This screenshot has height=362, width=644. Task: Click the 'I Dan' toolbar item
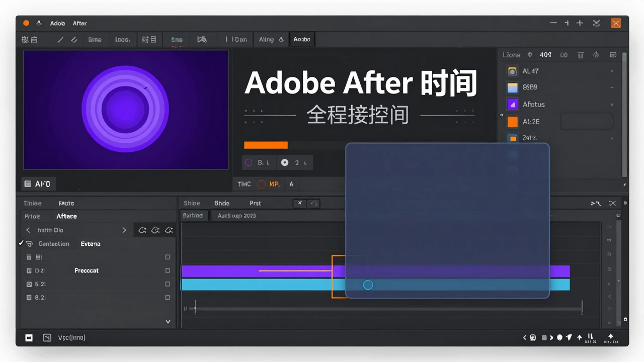236,39
